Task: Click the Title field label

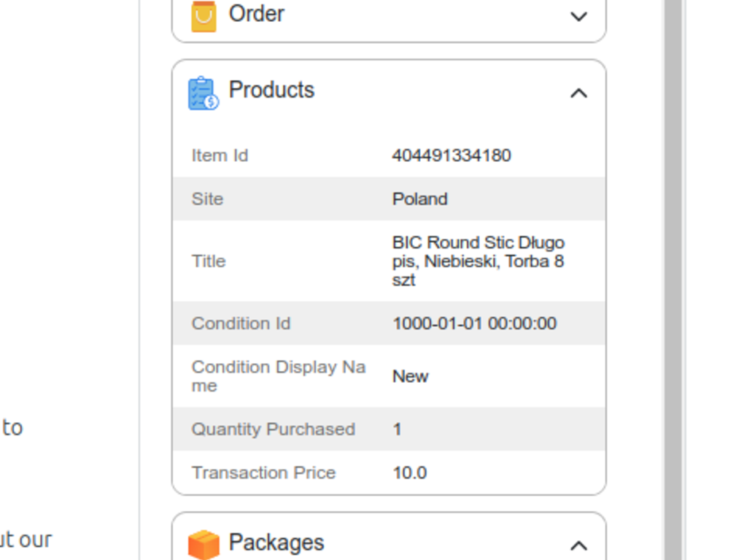Action: point(208,261)
